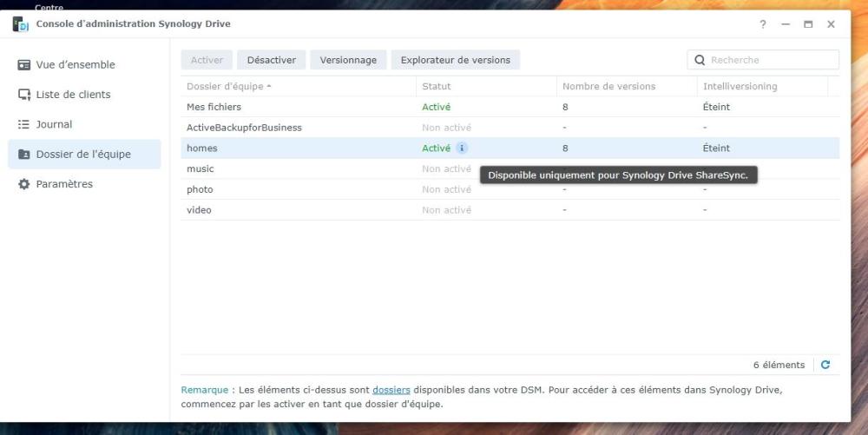Image resolution: width=868 pixels, height=435 pixels.
Task: Refresh the list with the reload icon
Action: click(x=825, y=365)
